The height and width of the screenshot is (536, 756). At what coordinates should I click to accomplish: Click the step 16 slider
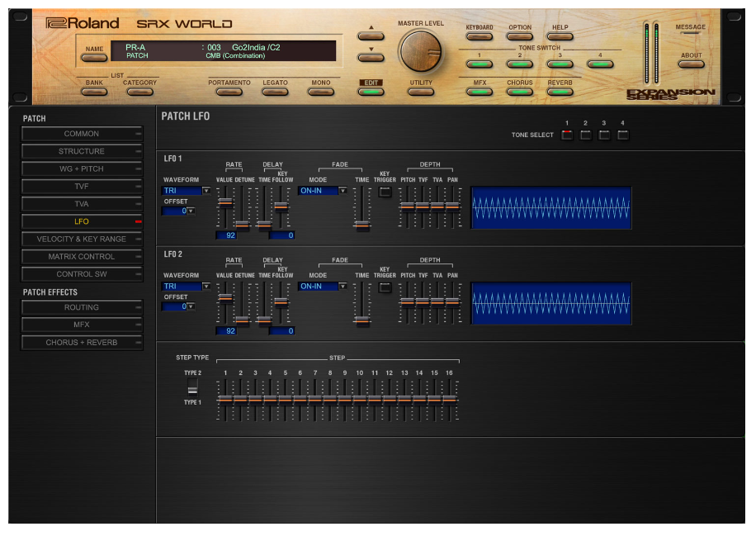click(449, 400)
